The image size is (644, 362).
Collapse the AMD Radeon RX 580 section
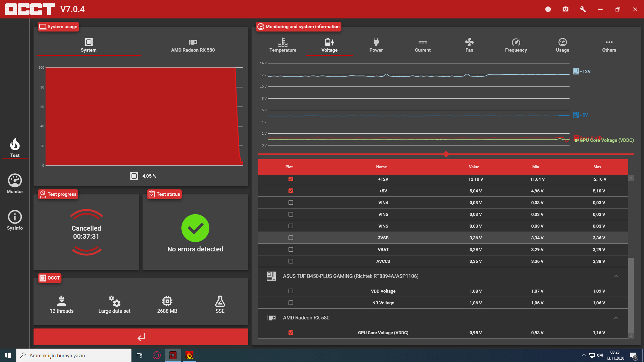[x=616, y=318]
